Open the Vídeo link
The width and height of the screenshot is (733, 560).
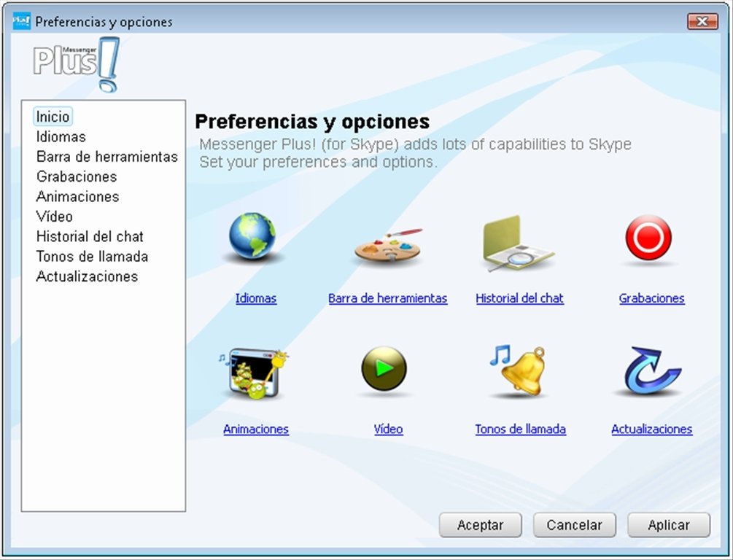coord(388,429)
